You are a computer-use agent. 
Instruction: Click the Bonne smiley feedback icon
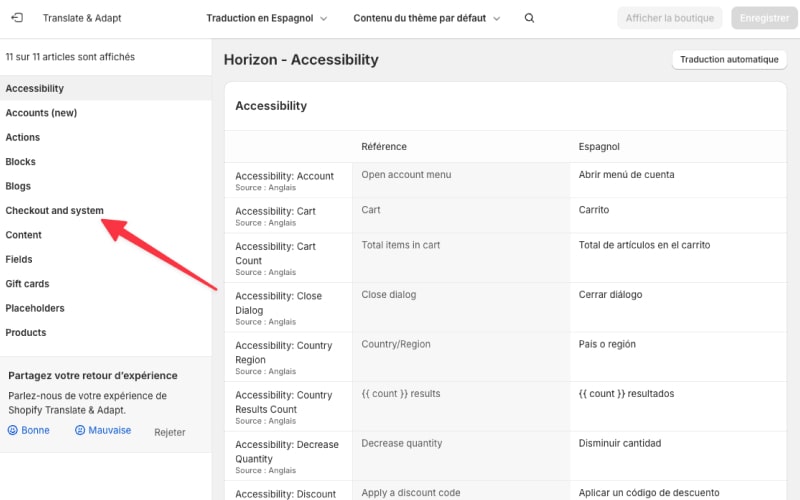pyautogui.click(x=13, y=430)
